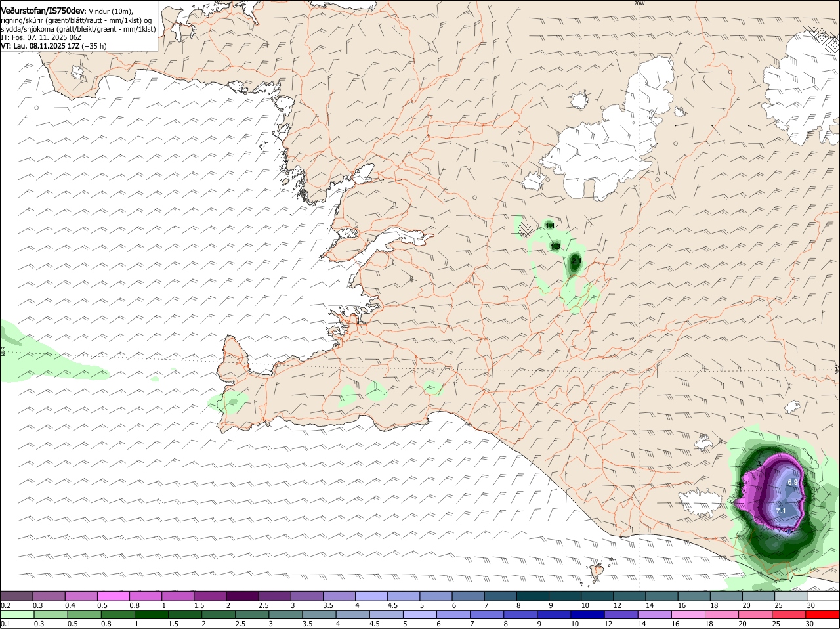Image resolution: width=840 pixels, height=629 pixels.
Task: Click the '0.4' legend label
Action: coord(70,605)
